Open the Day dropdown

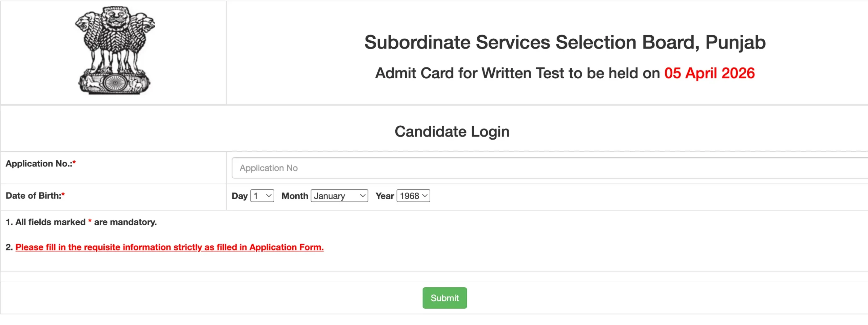click(x=262, y=196)
